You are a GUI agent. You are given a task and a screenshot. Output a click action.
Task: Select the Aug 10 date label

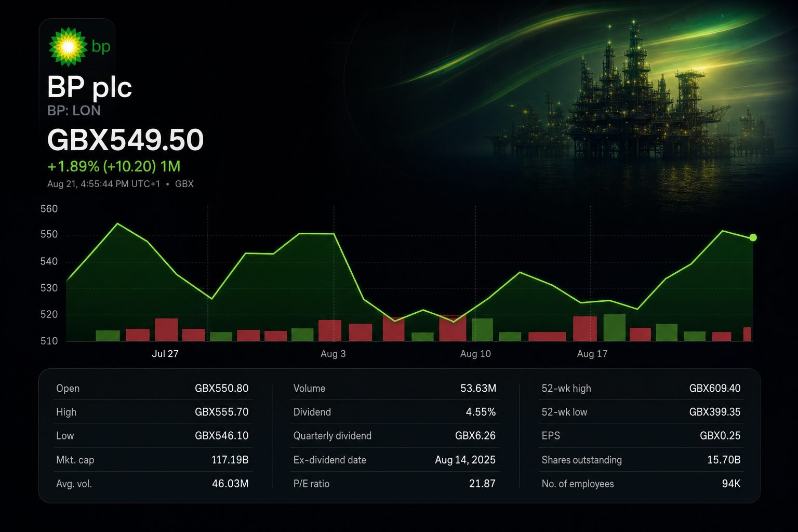[x=475, y=354]
